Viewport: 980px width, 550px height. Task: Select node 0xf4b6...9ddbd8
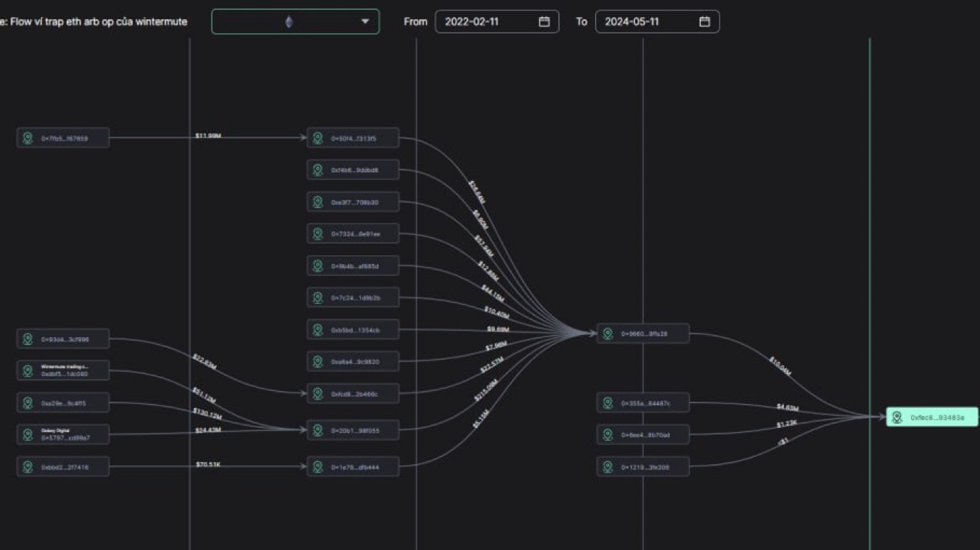point(353,170)
